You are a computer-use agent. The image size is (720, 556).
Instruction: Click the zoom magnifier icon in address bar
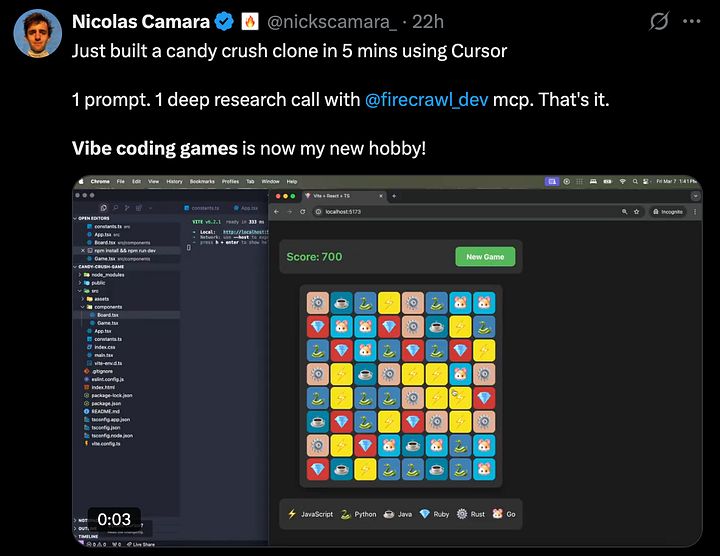tap(624, 212)
